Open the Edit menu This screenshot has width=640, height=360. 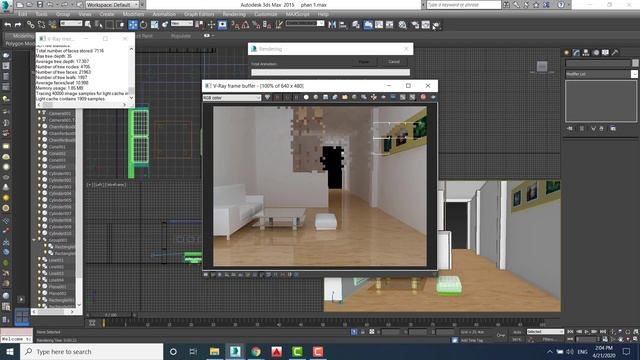click(22, 14)
